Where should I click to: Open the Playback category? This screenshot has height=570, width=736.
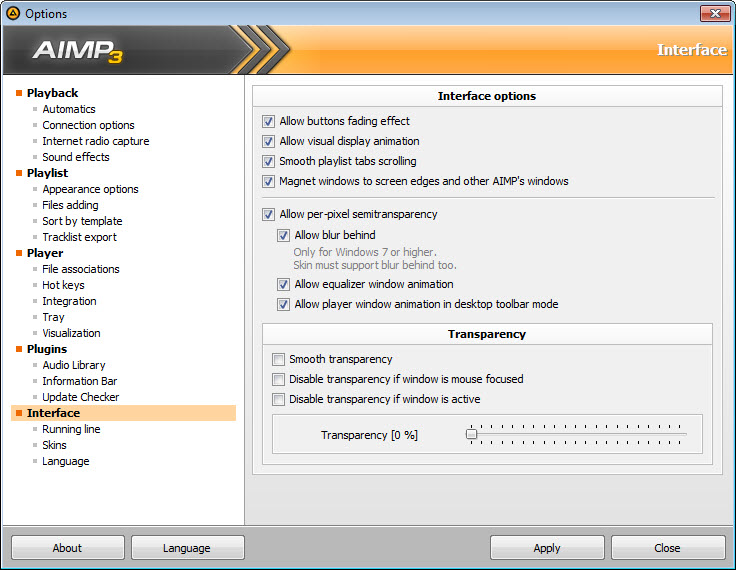tap(53, 93)
